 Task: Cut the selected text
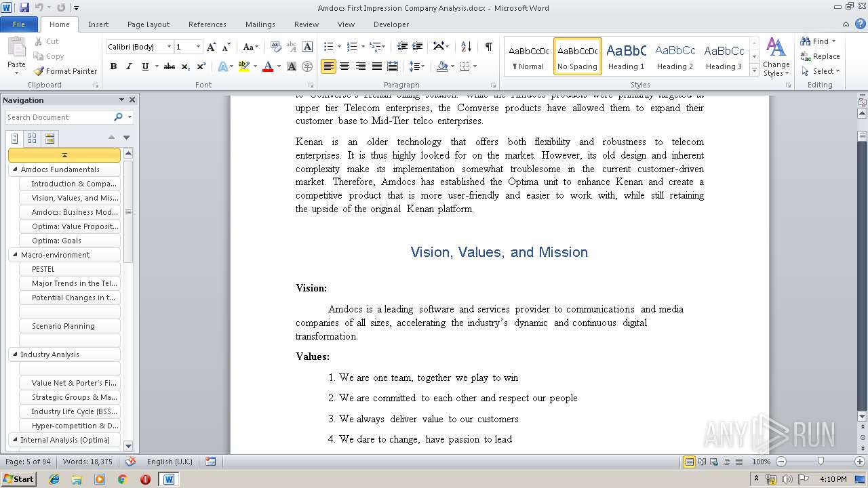[x=47, y=41]
